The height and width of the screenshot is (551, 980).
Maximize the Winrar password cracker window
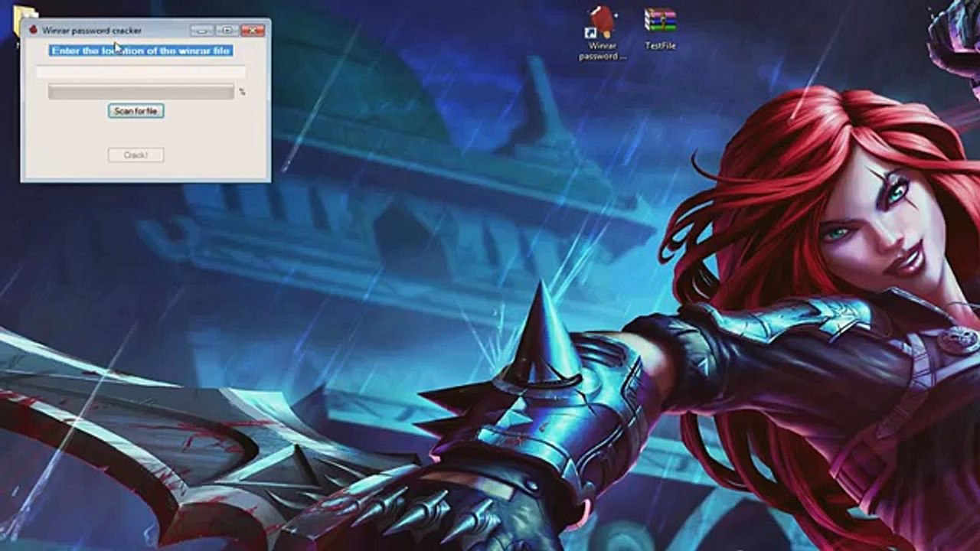(x=227, y=31)
